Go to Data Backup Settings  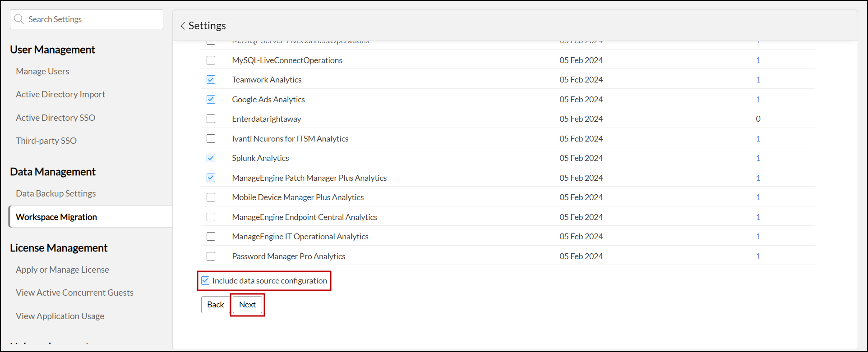(56, 193)
